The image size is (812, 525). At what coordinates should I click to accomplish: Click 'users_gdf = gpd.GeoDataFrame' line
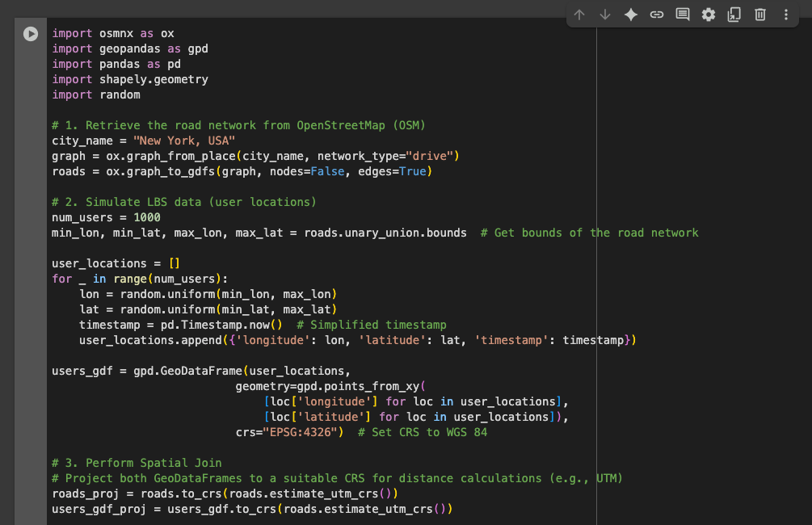click(x=201, y=371)
